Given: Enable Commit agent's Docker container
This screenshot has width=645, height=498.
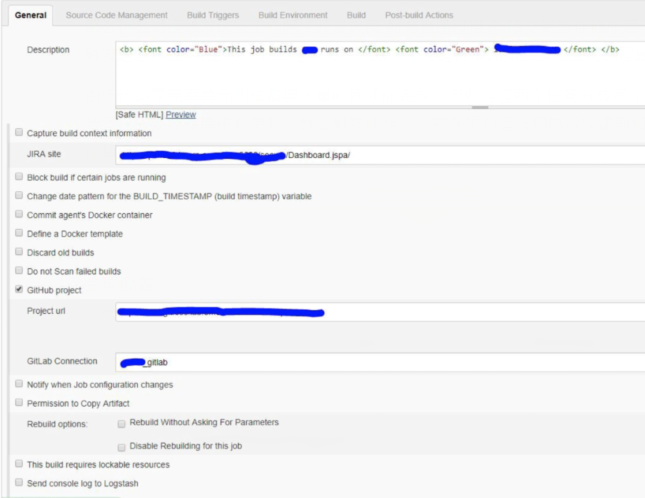Looking at the screenshot, I should click(x=19, y=215).
